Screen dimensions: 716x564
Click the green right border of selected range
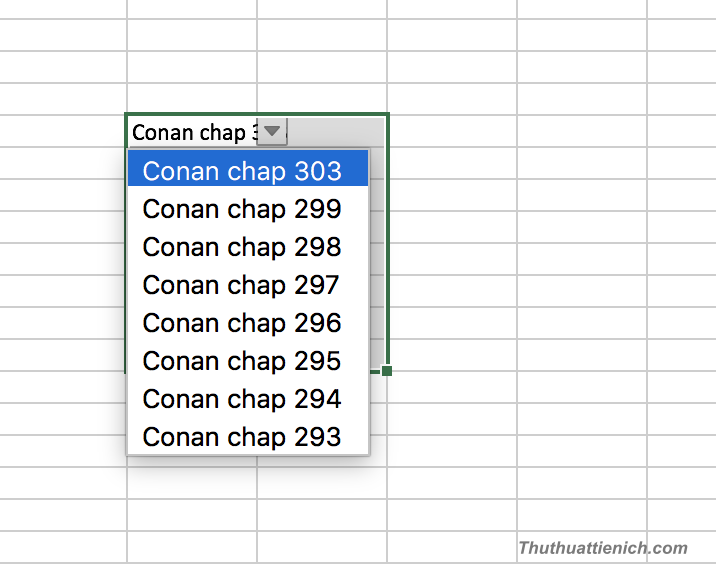click(x=388, y=250)
